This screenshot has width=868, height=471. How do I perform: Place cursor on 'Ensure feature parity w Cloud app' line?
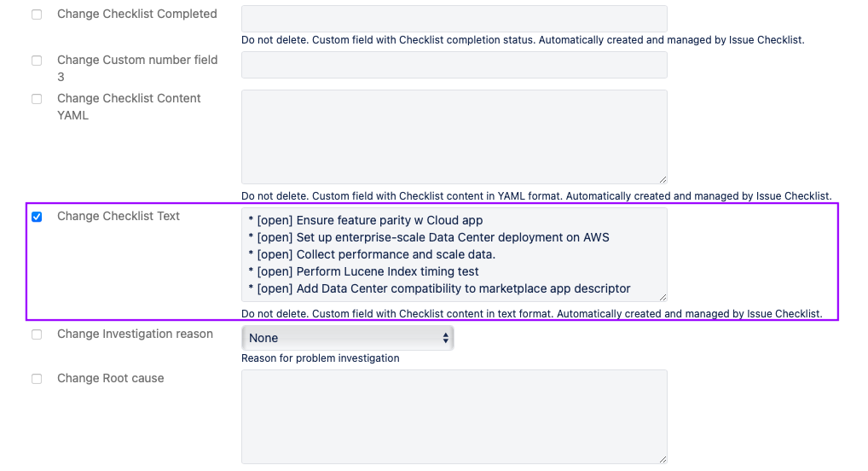pos(390,220)
